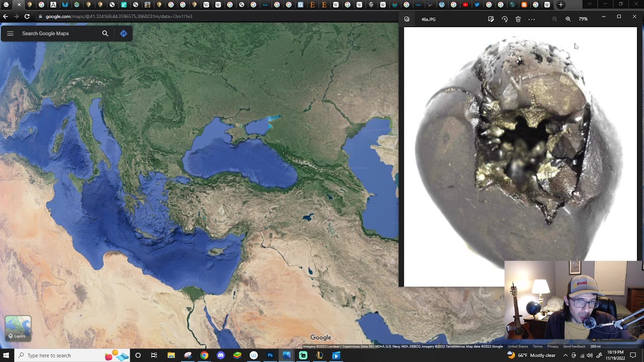Expand the Chrome tab search dropdown
The image size is (644, 362).
pyautogui.click(x=591, y=5)
